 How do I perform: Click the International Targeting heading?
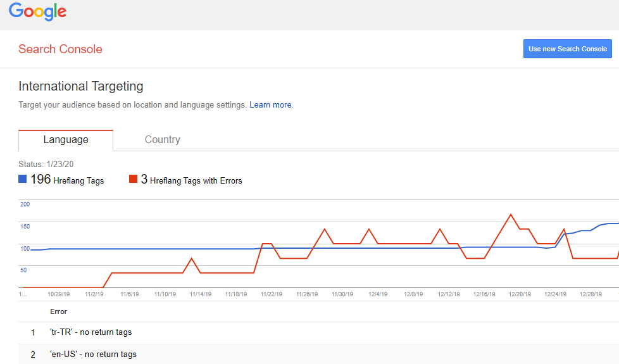point(81,86)
